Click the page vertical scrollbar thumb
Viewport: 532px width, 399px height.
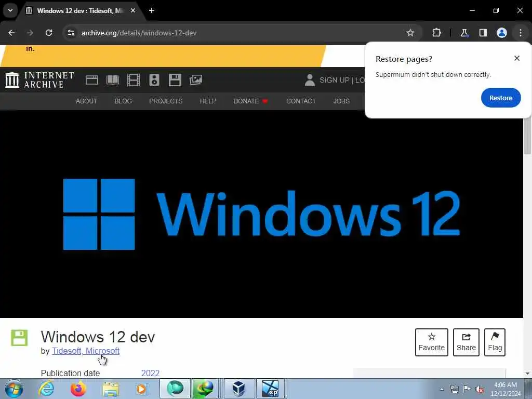[527, 136]
